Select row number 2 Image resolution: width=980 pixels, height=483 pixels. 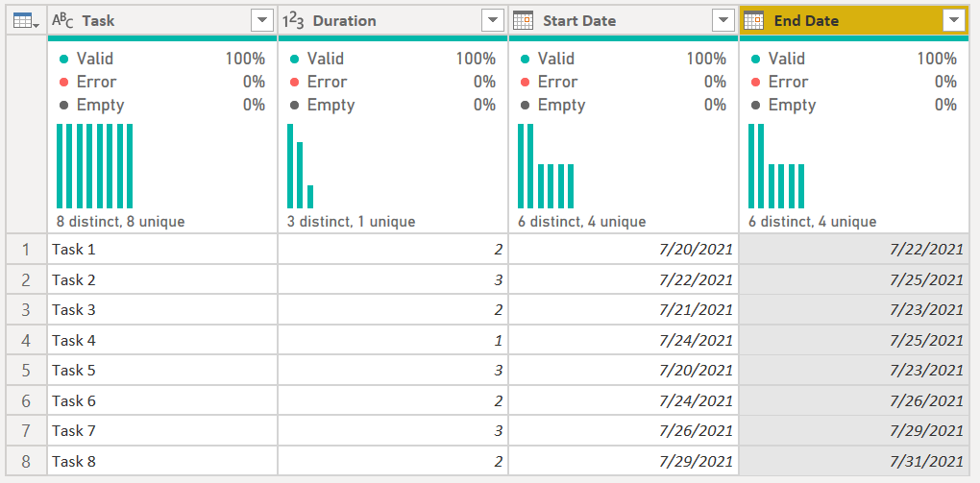[x=26, y=279]
